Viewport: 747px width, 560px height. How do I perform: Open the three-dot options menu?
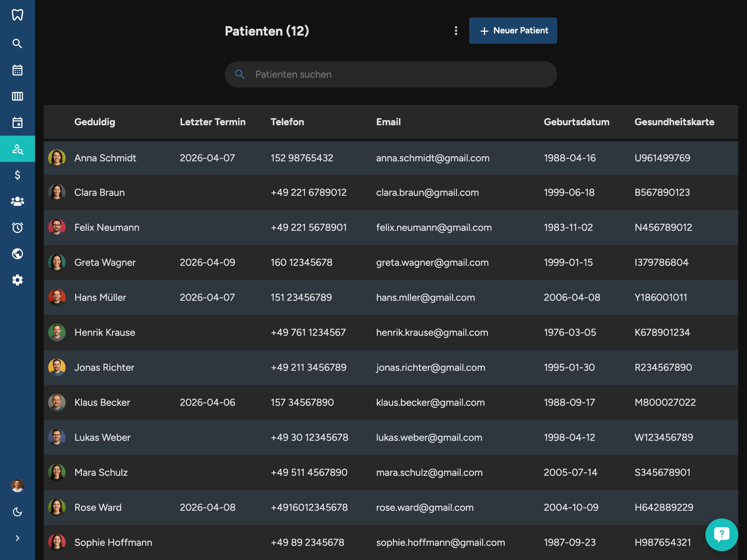coord(456,31)
